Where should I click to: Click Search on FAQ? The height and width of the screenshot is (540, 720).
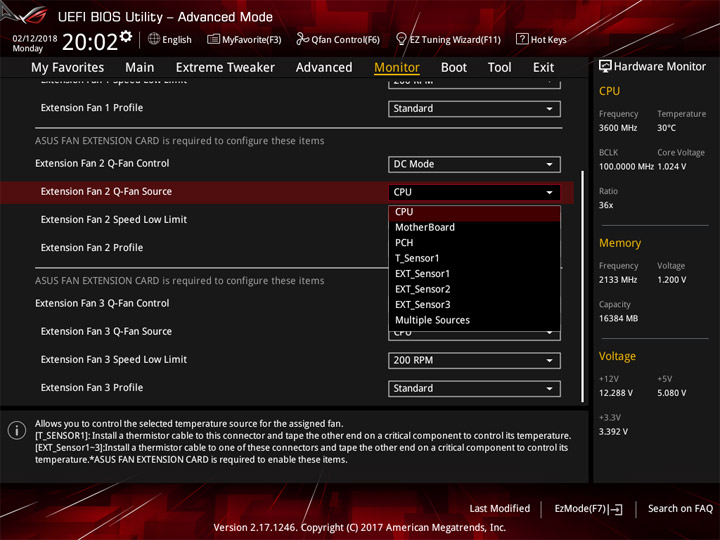tap(681, 509)
